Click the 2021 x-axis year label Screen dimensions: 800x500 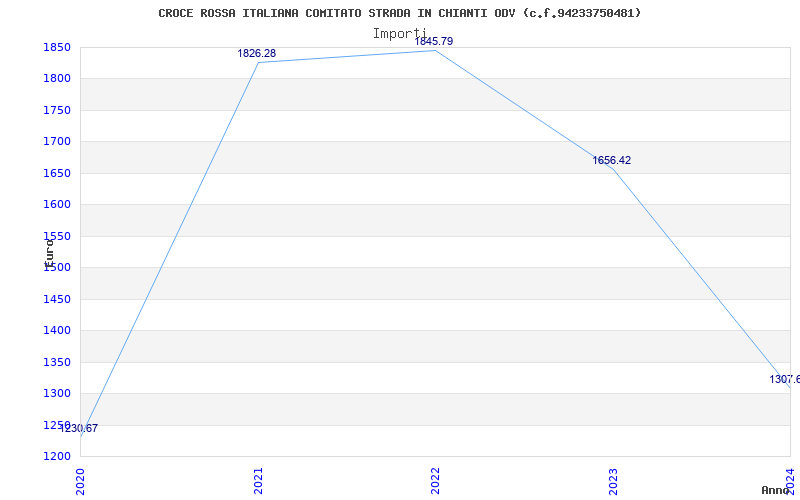(x=258, y=481)
